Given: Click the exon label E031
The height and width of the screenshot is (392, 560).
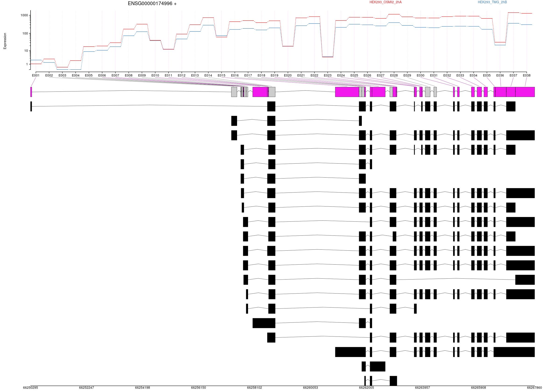Looking at the screenshot, I should pos(434,75).
